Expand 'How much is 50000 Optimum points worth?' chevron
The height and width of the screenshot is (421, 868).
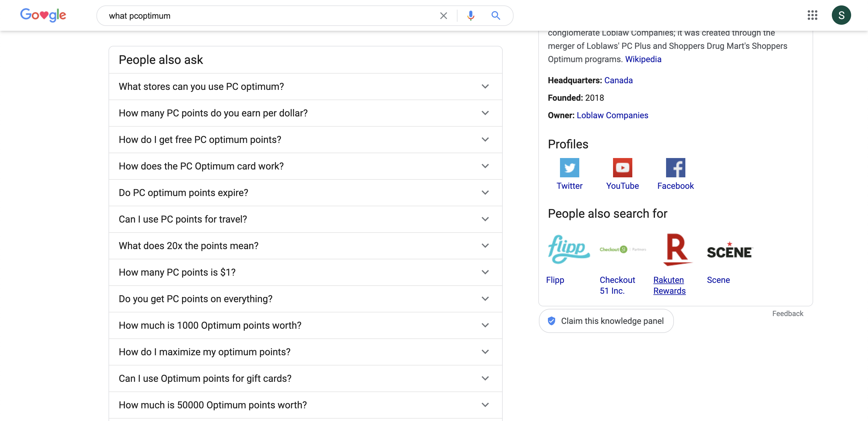pyautogui.click(x=485, y=405)
